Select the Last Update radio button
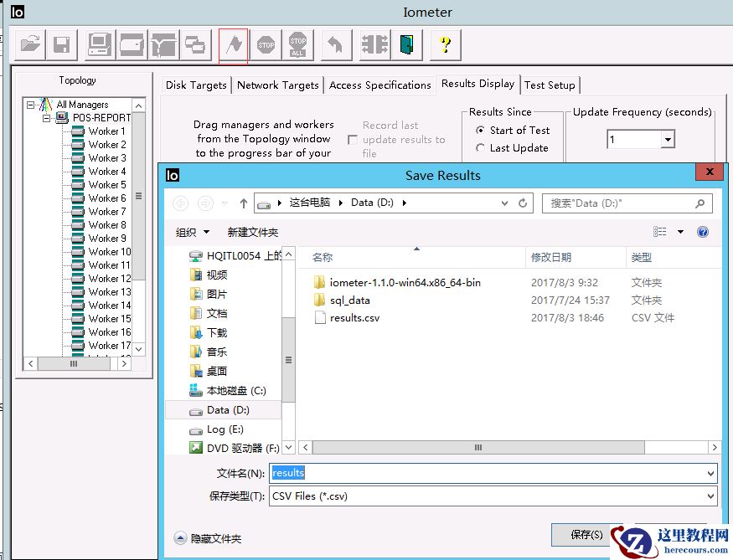 480,148
